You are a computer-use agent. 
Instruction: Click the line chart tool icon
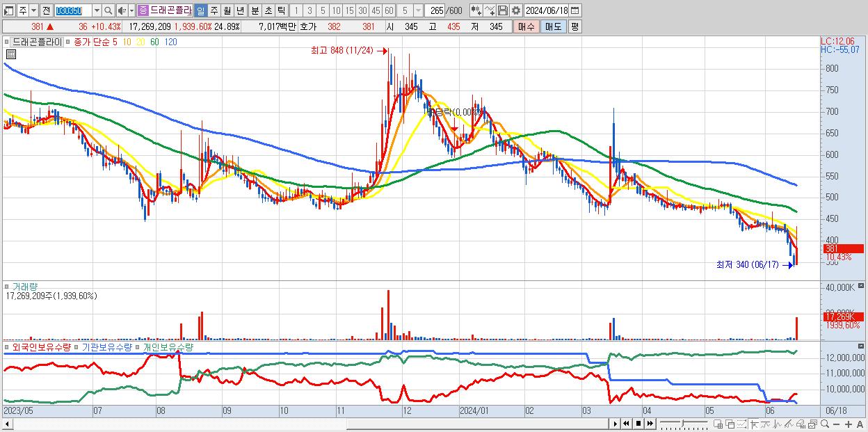click(x=489, y=10)
